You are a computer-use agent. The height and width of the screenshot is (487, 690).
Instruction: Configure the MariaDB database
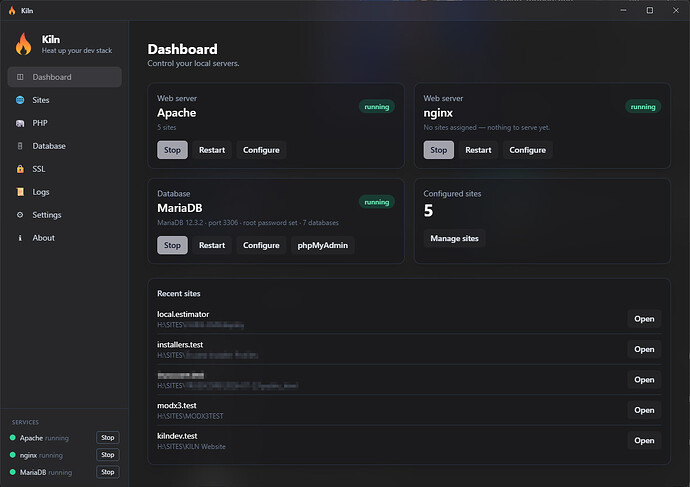261,245
